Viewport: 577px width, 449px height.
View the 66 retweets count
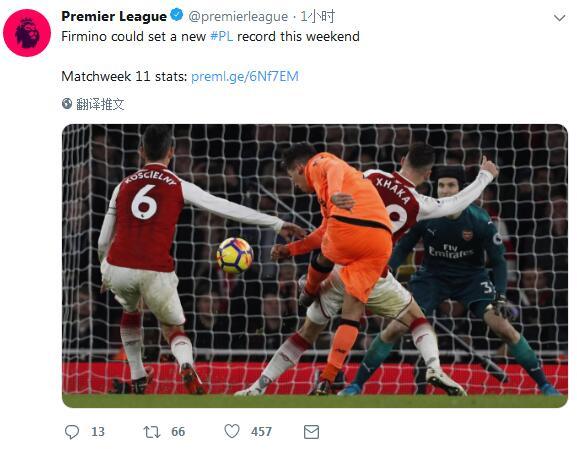178,432
